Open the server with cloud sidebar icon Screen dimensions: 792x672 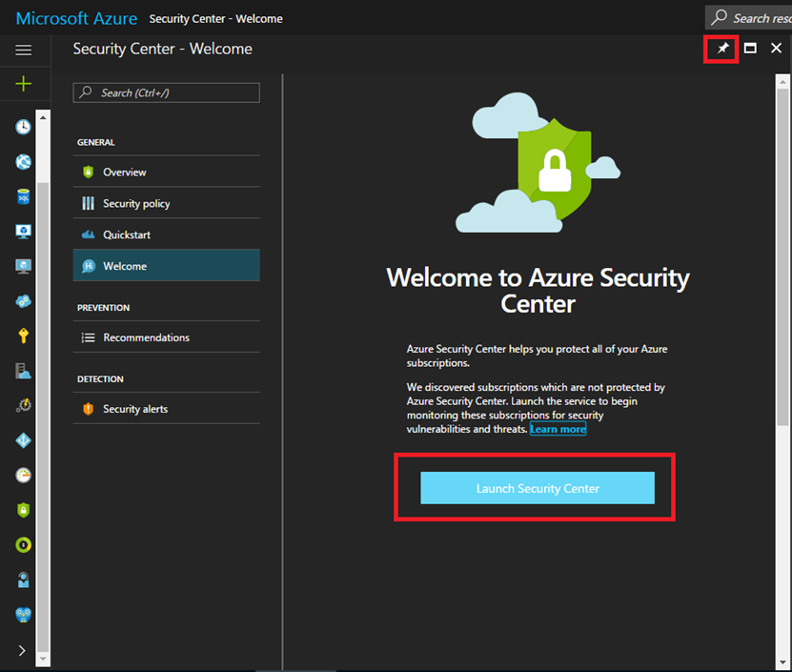point(23,371)
